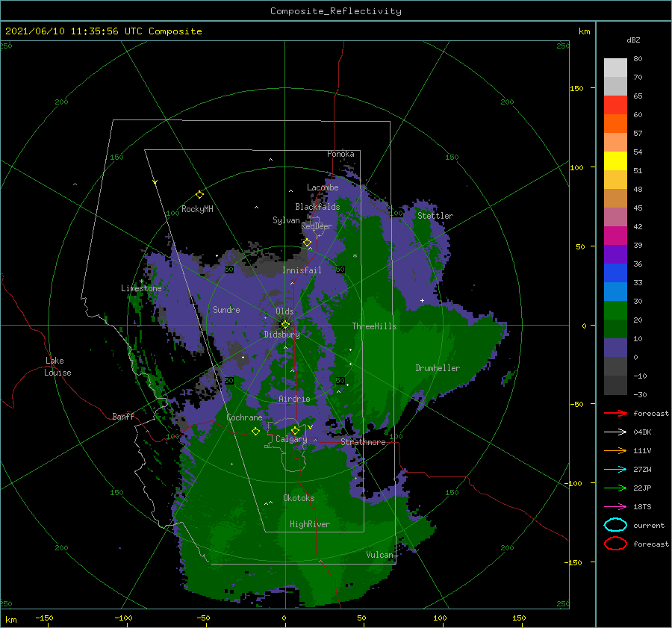Click the Blackfalds city label
The height and width of the screenshot is (628, 672).
tap(317, 207)
